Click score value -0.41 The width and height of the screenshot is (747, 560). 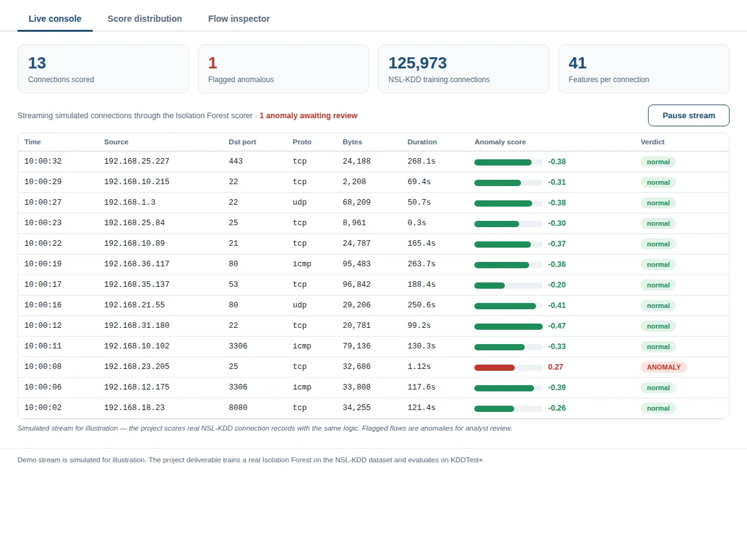click(x=557, y=306)
